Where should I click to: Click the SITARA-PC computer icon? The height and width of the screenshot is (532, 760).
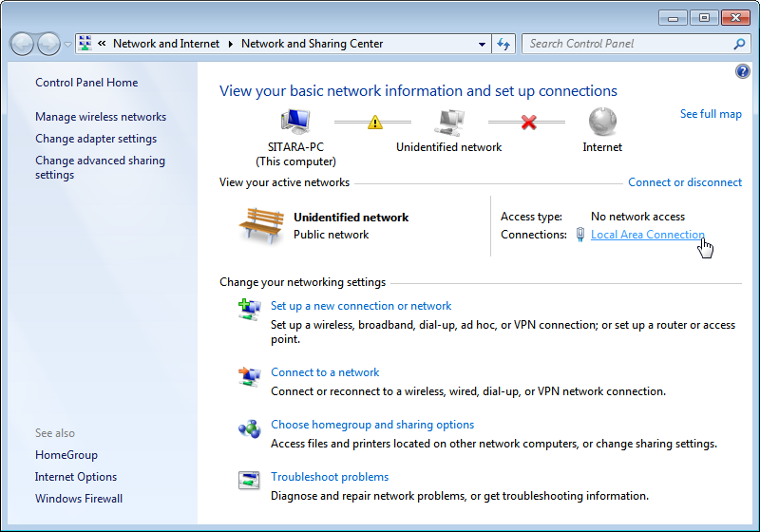pos(296,122)
